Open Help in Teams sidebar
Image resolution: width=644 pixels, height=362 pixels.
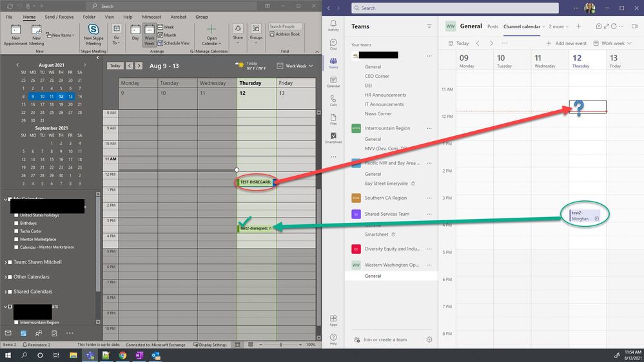333,339
